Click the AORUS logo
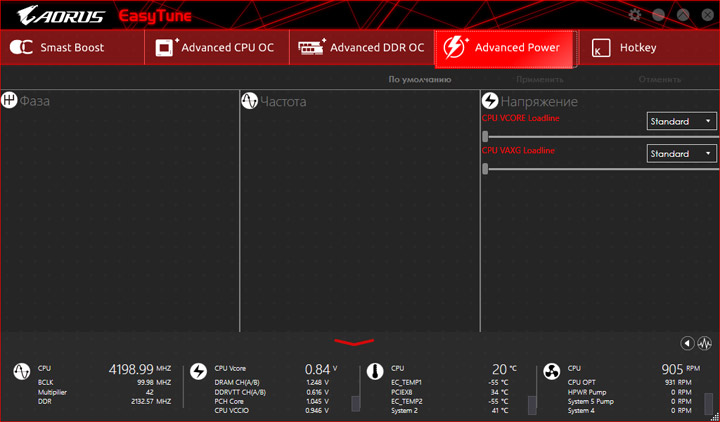This screenshot has height=422, width=720. pos(61,15)
